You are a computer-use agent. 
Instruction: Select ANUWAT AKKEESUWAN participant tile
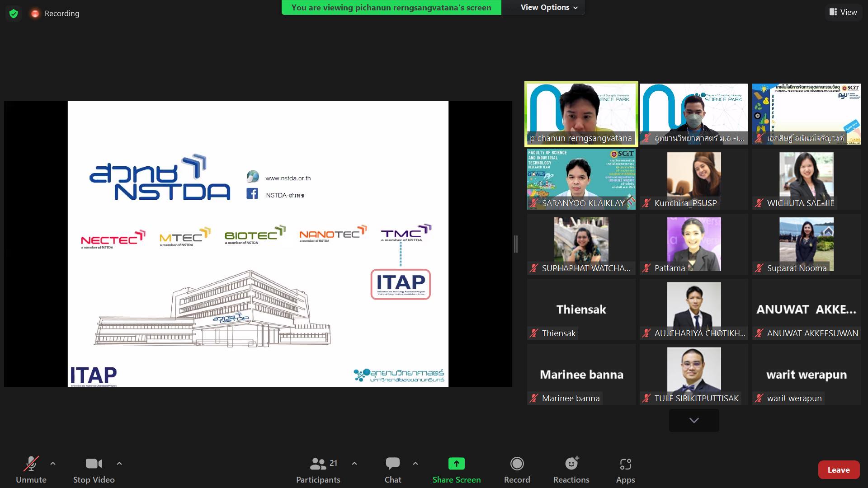[x=807, y=309]
